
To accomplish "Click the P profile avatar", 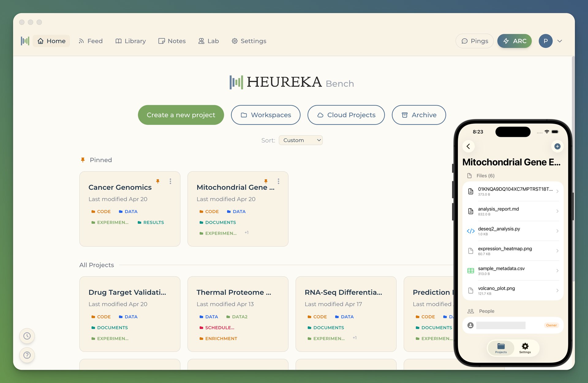I will (545, 41).
